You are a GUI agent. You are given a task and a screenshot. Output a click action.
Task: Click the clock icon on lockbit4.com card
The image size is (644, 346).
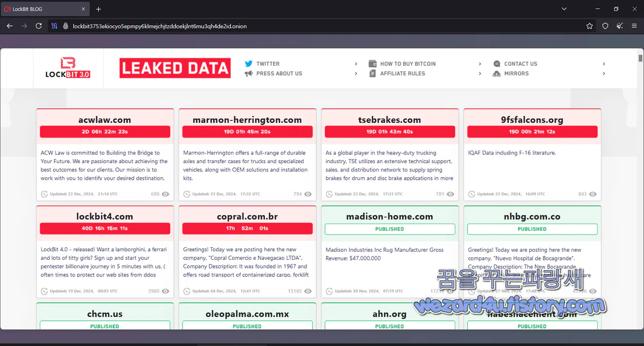coord(44,291)
